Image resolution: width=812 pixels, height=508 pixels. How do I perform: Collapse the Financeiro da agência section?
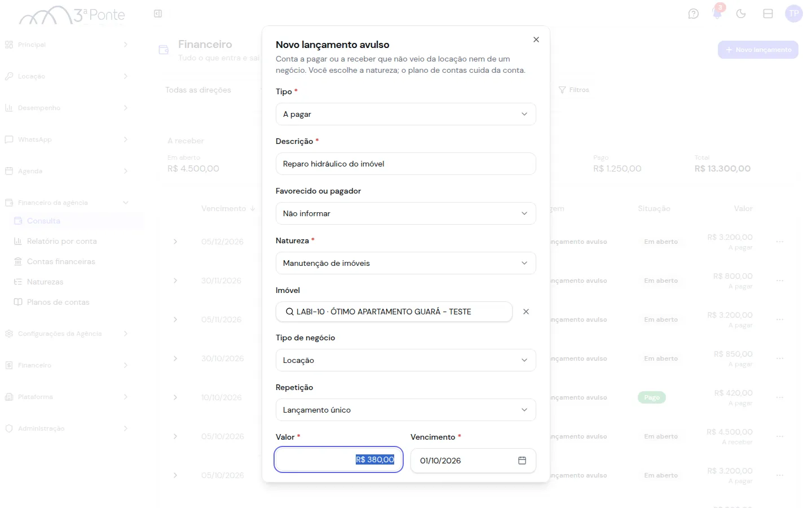[x=67, y=203]
